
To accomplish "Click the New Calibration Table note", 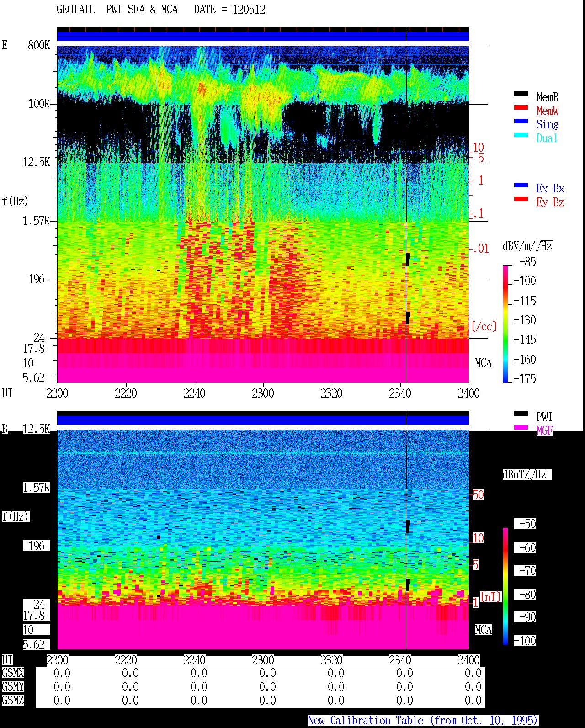I will point(423,721).
